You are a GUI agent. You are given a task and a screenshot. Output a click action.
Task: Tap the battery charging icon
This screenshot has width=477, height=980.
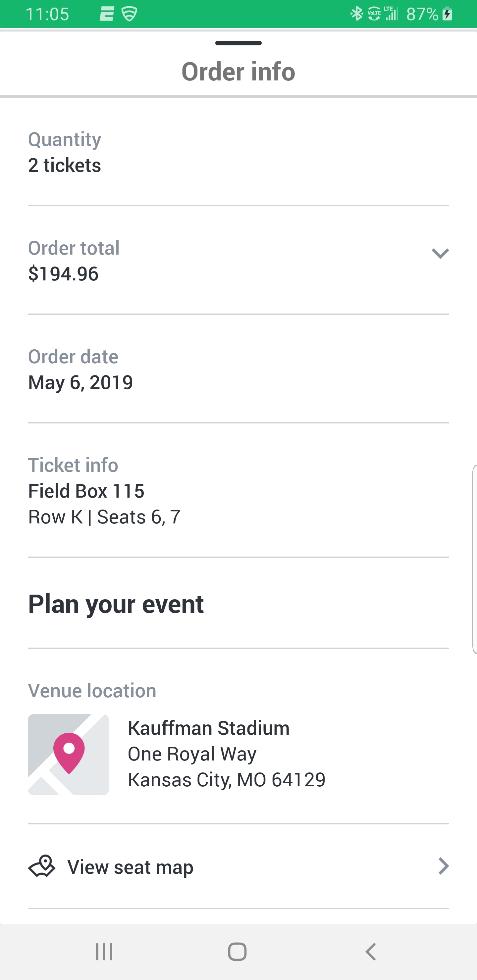point(448,14)
